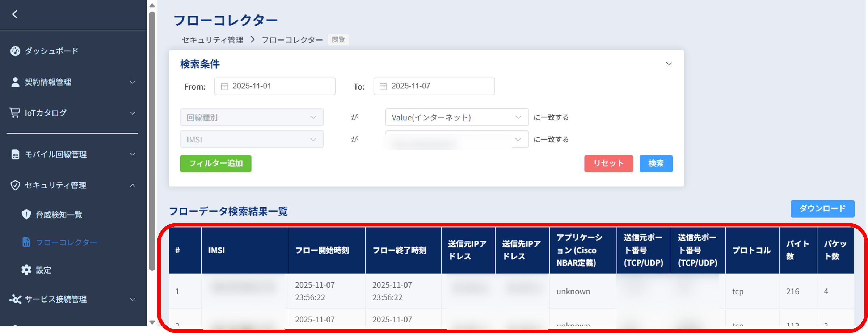The height and width of the screenshot is (333, 868).
Task: Open the calendar picker in the From field
Action: (x=224, y=86)
